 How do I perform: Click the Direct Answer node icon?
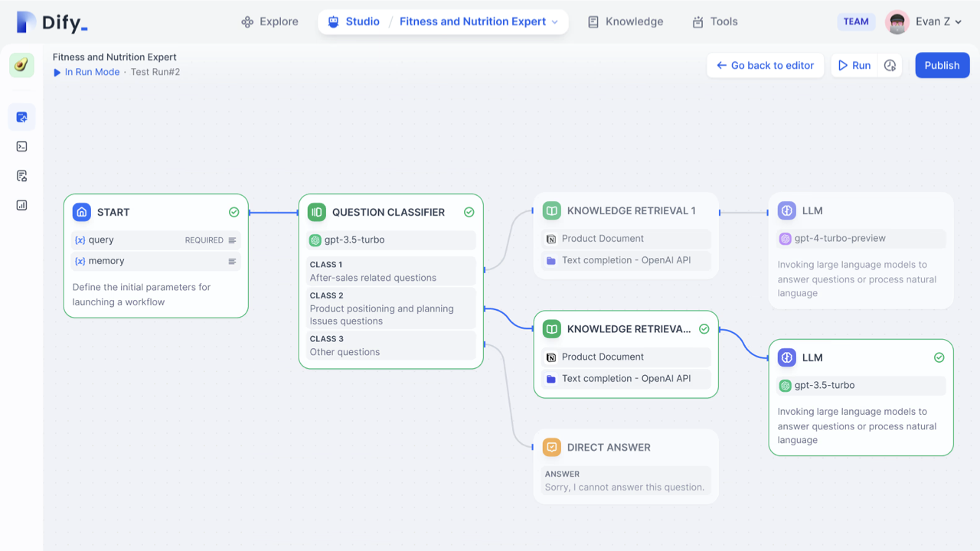[x=551, y=448]
